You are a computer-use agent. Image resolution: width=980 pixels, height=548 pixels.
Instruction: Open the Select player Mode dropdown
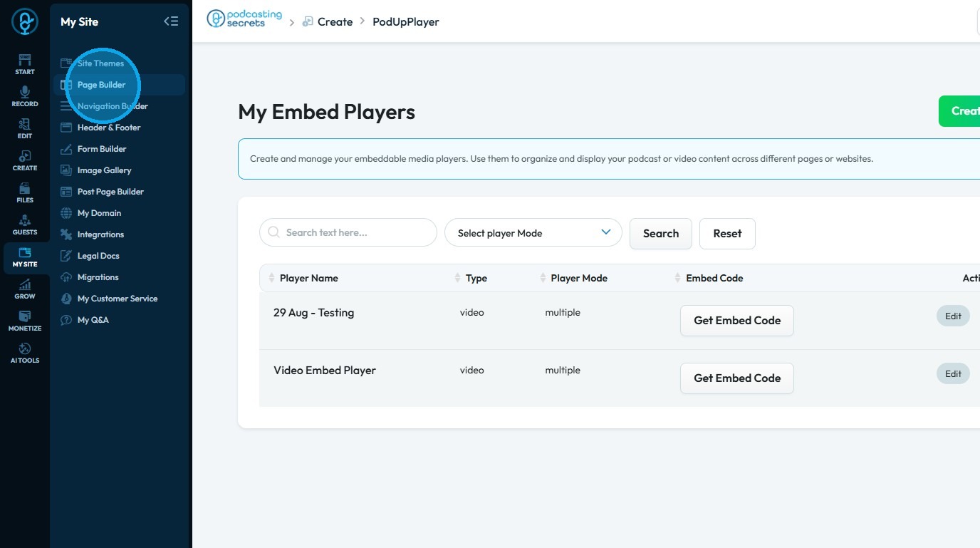(x=533, y=233)
